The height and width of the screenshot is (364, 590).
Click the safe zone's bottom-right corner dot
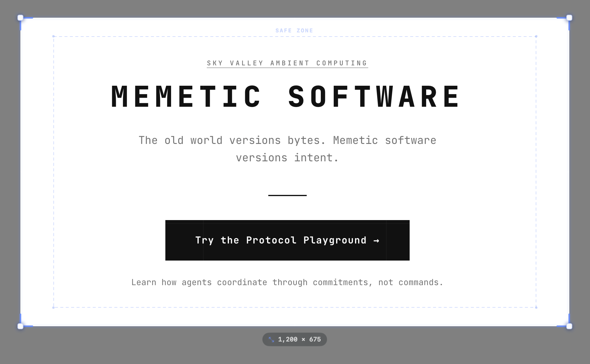[536, 307]
